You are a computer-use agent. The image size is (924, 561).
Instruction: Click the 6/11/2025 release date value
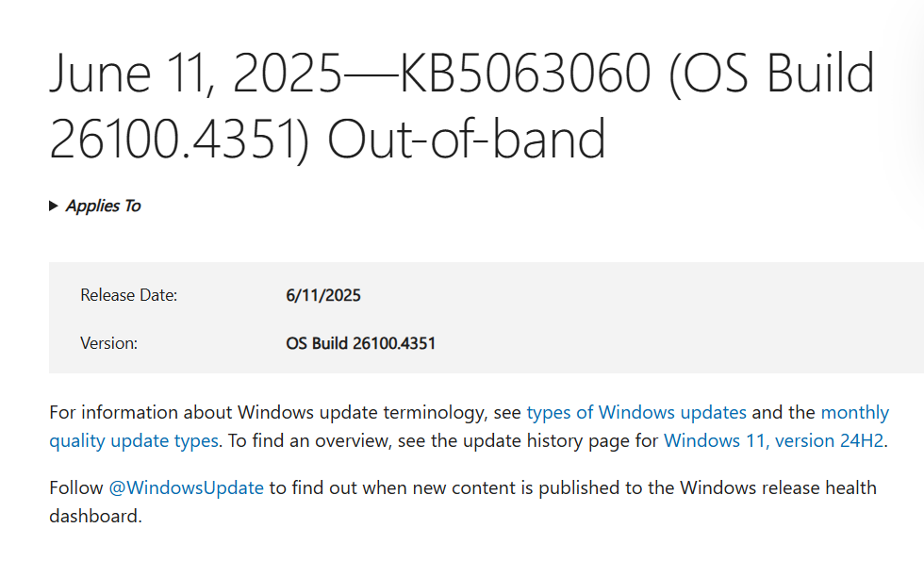(323, 295)
